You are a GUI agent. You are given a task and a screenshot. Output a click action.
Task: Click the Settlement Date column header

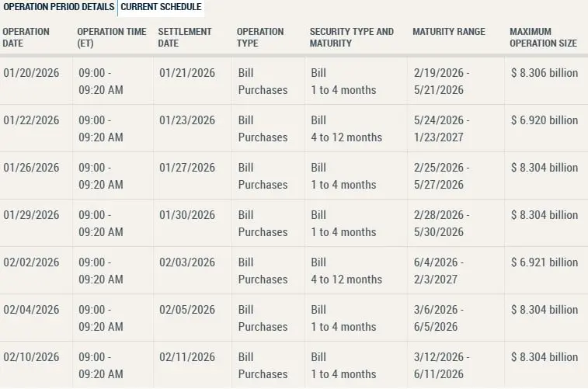point(185,37)
